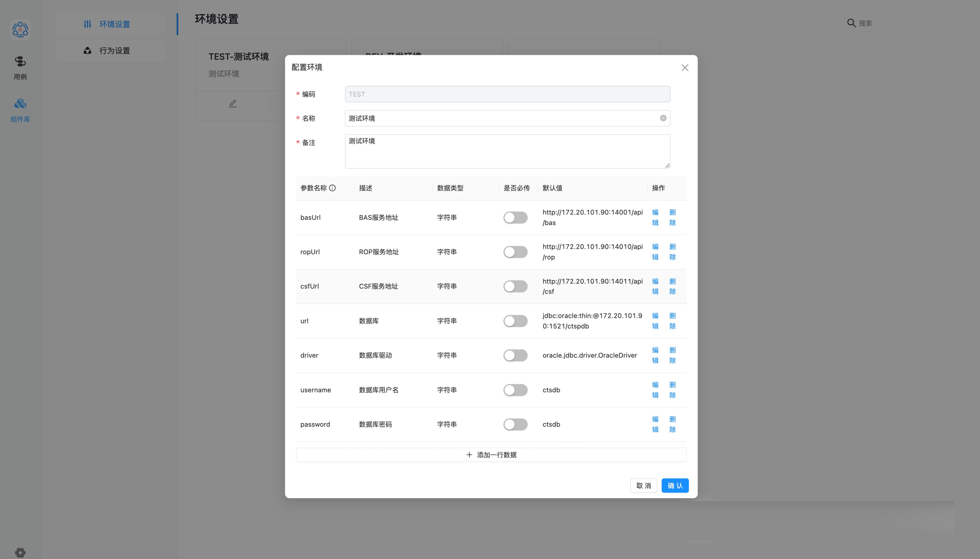Click the settings gear at bottom-left

[x=20, y=552]
